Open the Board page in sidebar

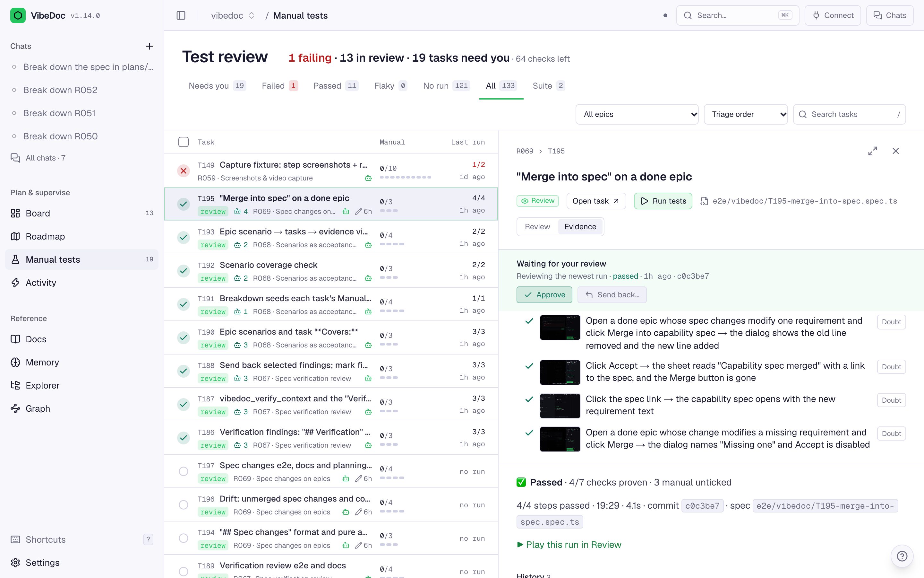(82, 213)
